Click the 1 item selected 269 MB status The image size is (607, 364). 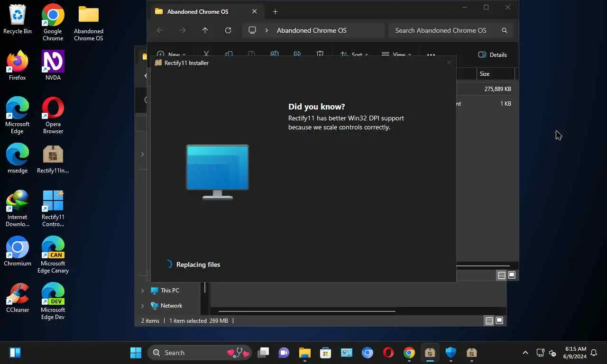point(199,321)
